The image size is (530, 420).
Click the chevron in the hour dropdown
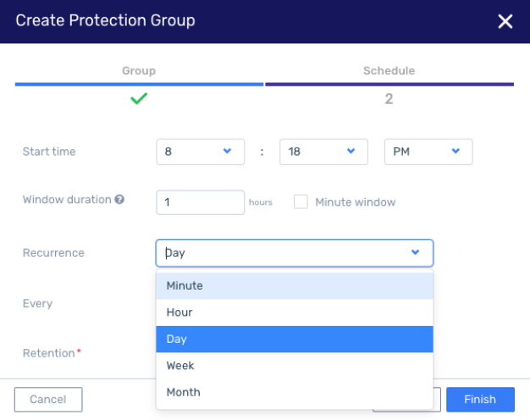[227, 151]
